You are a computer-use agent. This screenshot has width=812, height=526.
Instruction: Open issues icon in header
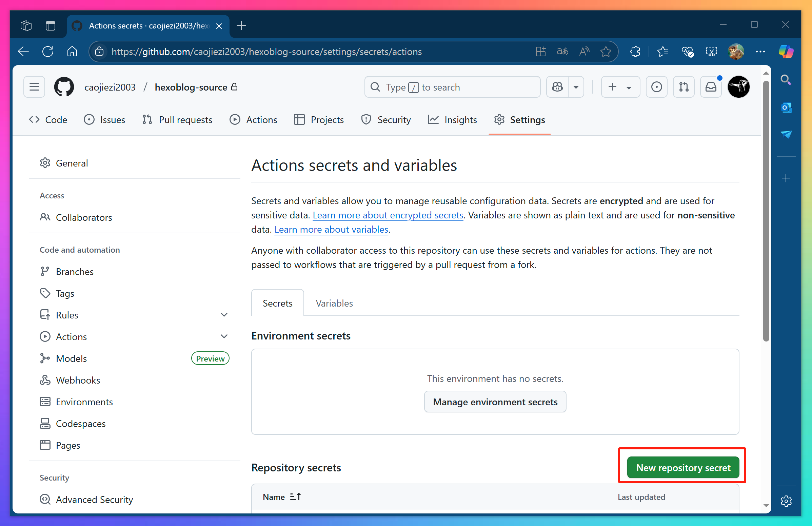[656, 87]
